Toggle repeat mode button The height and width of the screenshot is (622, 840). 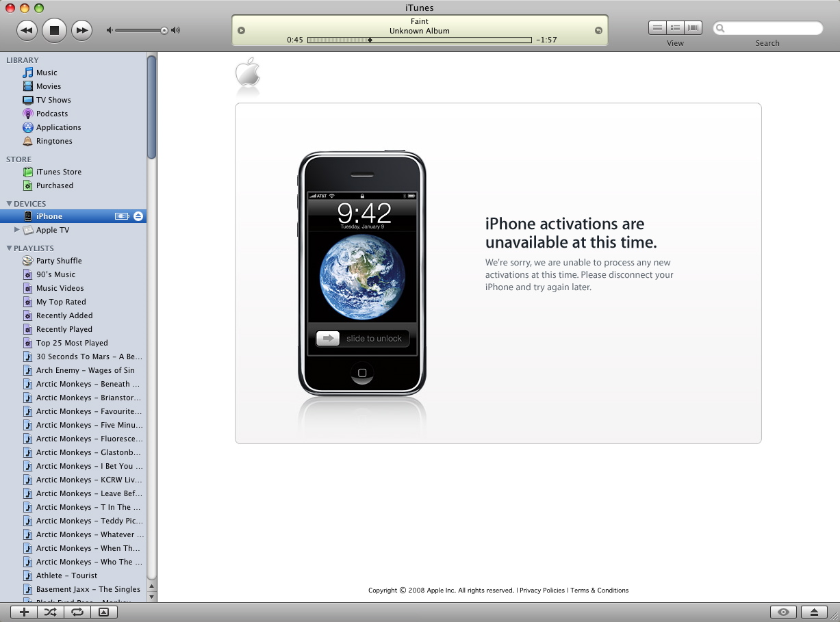click(x=77, y=612)
